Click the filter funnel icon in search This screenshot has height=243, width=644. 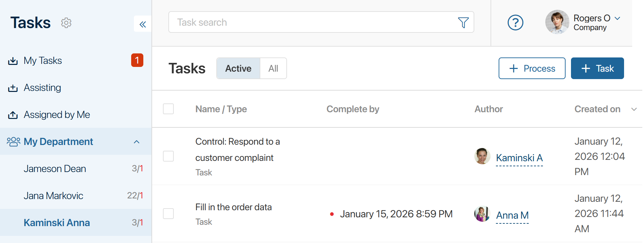(463, 22)
